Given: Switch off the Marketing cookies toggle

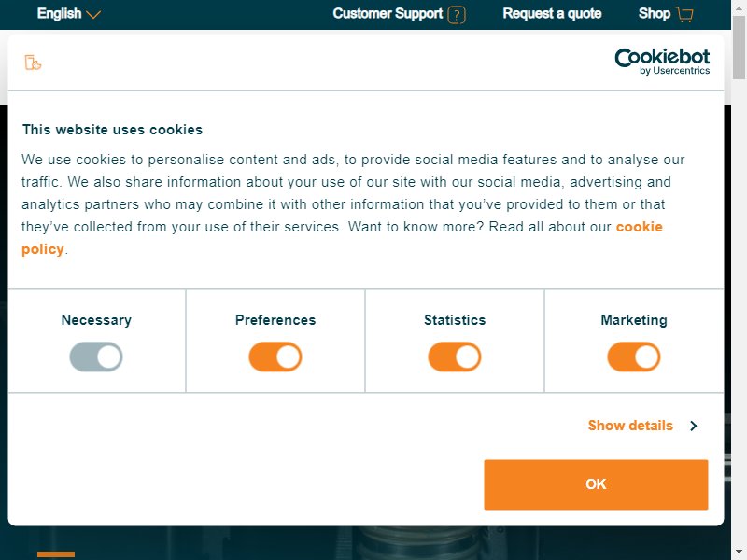Looking at the screenshot, I should point(634,357).
